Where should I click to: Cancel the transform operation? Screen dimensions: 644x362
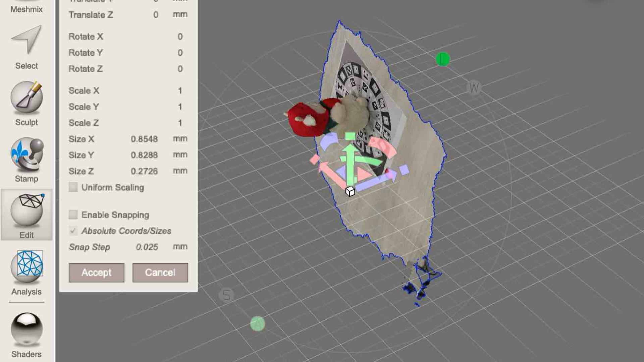click(x=160, y=273)
